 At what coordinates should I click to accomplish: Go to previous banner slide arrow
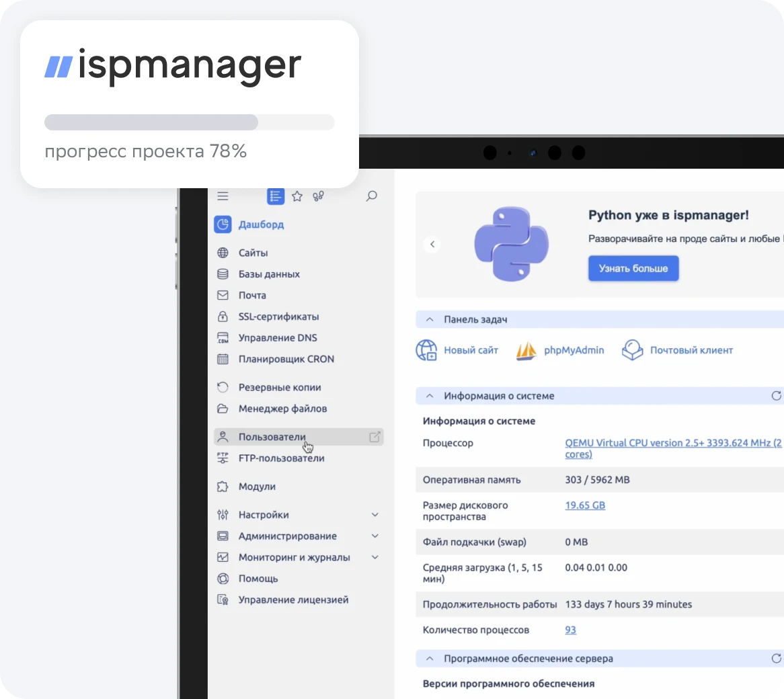click(x=432, y=245)
